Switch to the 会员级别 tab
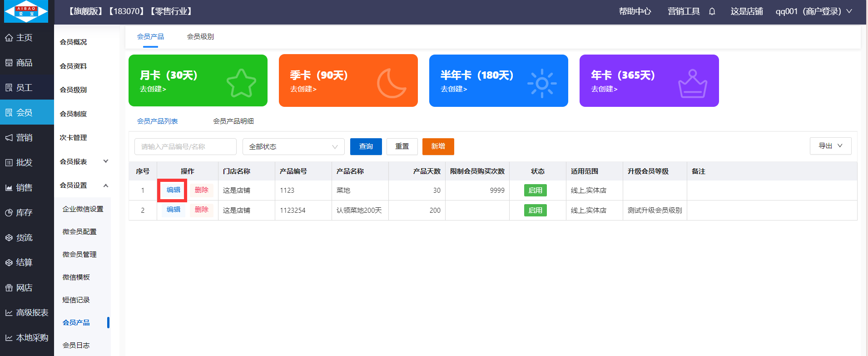The height and width of the screenshot is (356, 868). click(200, 37)
